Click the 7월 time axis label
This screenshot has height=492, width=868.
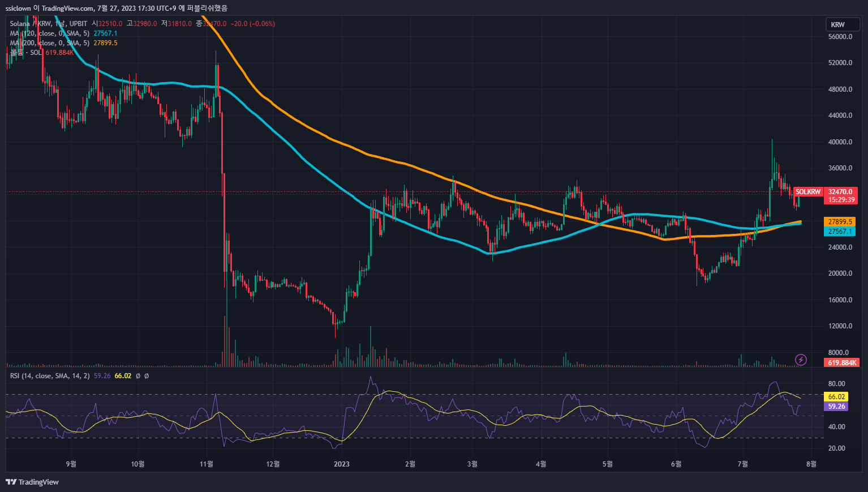(x=742, y=464)
